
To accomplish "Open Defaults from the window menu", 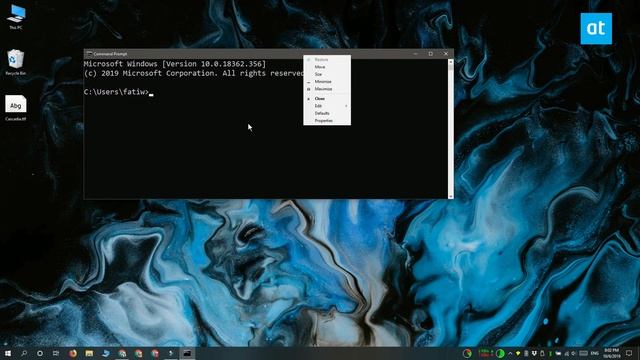I will [x=327, y=113].
